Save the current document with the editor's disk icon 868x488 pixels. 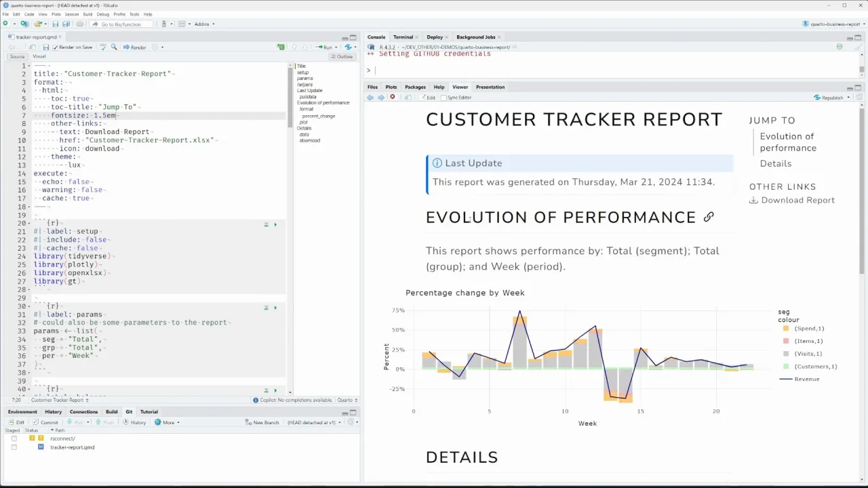[45, 47]
